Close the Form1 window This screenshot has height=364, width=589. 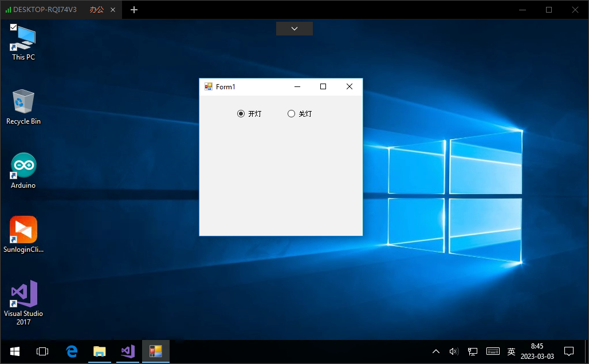click(x=350, y=86)
